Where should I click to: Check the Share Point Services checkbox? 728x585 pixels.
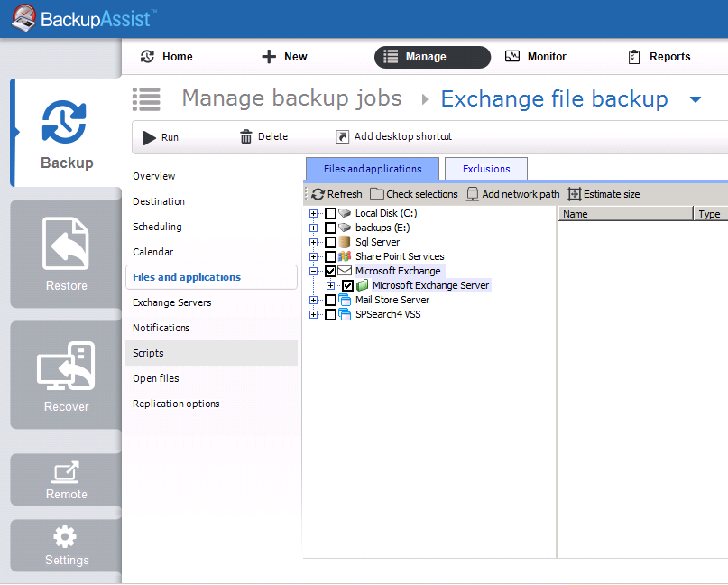[x=330, y=256]
